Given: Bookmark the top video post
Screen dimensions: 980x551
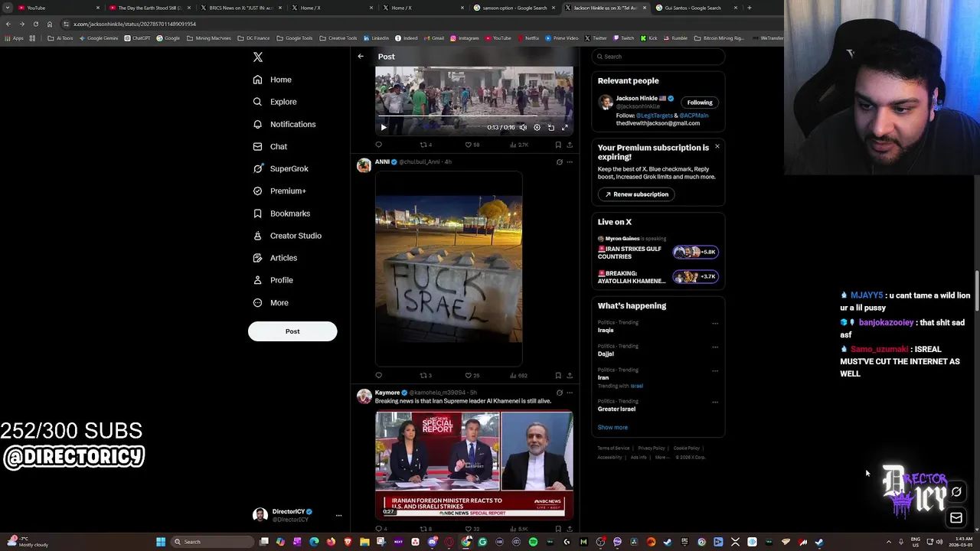Looking at the screenshot, I should pos(558,145).
